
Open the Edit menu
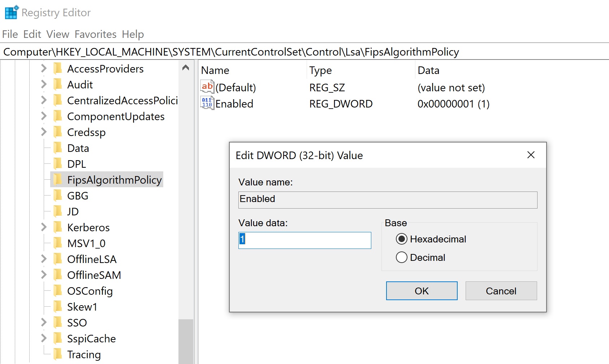[x=32, y=34]
